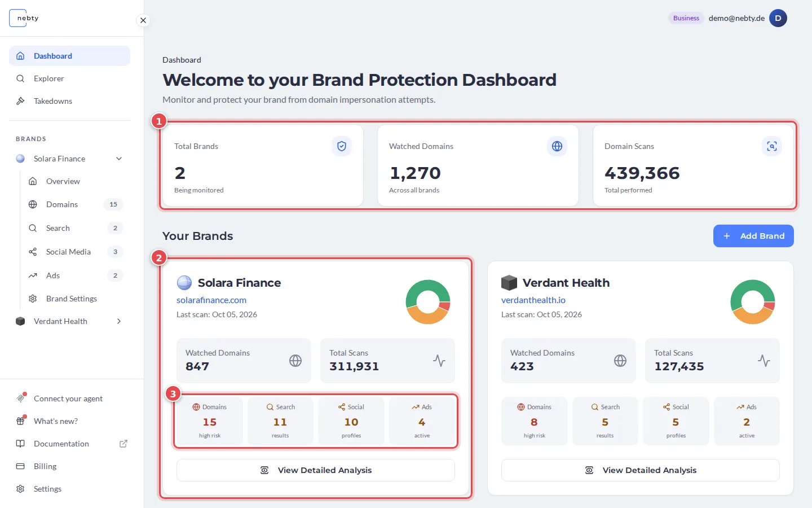The width and height of the screenshot is (812, 508).
Task: Click the Solara Finance sphere logo on its brand card
Action: [184, 283]
